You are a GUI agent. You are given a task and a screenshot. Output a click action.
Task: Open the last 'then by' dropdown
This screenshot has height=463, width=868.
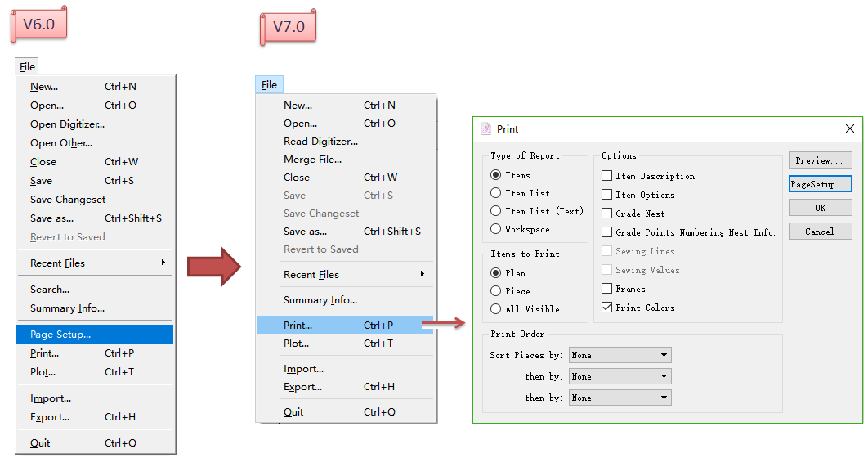[x=620, y=398]
